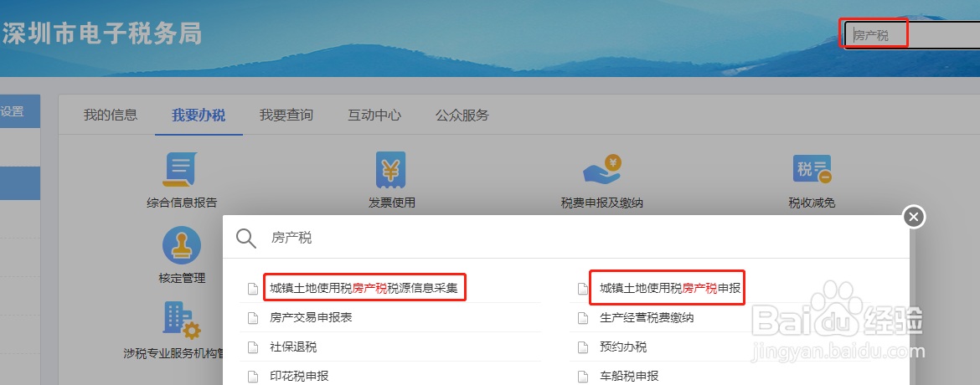The width and height of the screenshot is (980, 385).
Task: Open 税收减免 icon
Action: [812, 169]
